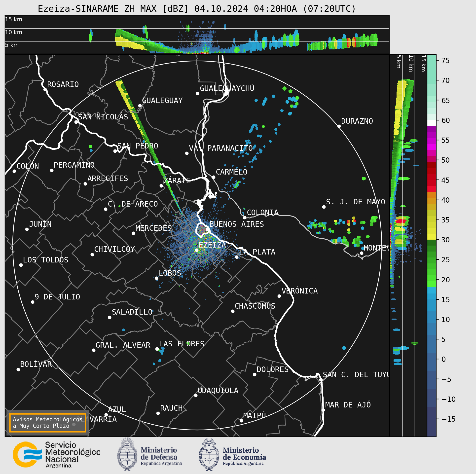Click the LOBOS city marker dot
Image resolution: width=476 pixels, height=474 pixels.
[156, 278]
